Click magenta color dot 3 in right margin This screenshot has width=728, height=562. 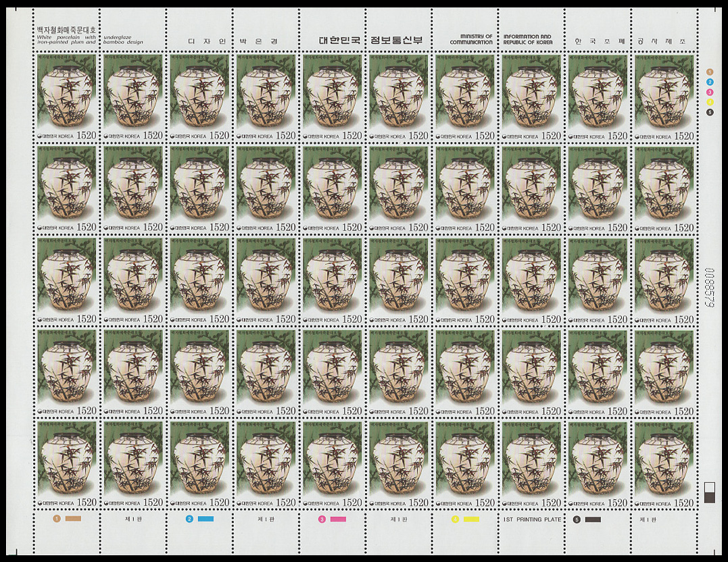(710, 93)
